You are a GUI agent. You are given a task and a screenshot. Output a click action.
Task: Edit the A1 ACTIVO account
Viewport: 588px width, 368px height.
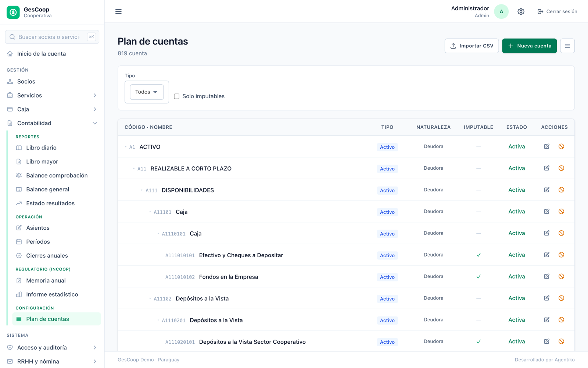(x=547, y=146)
